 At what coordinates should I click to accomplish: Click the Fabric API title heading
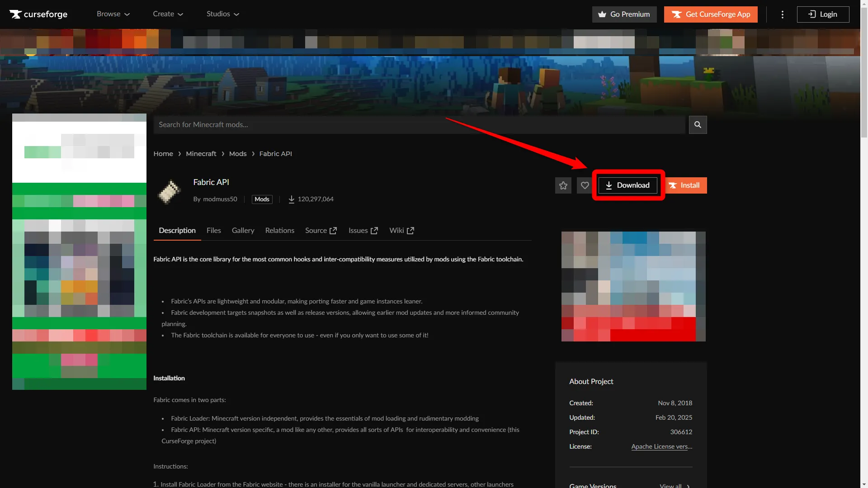211,182
